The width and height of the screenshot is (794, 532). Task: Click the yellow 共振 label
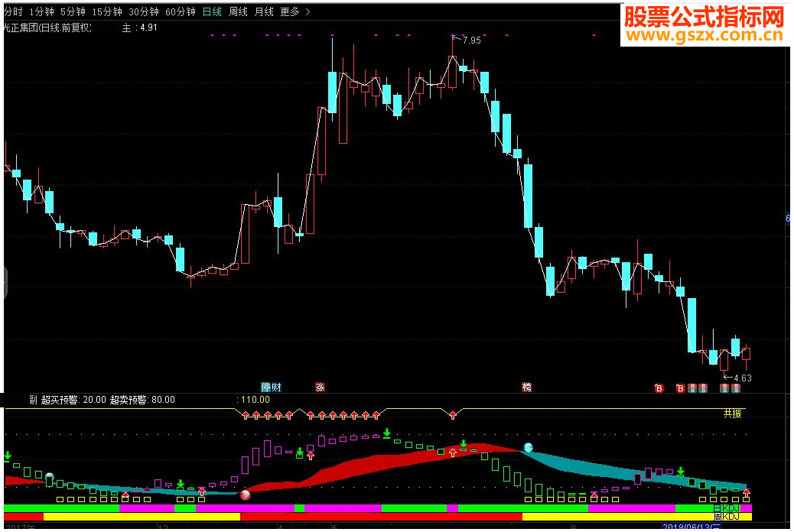tap(732, 414)
